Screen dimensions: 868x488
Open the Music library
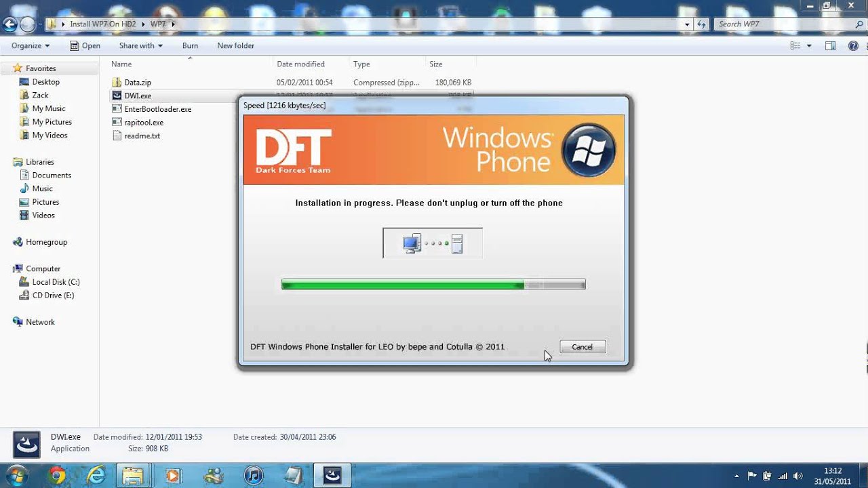click(x=42, y=188)
